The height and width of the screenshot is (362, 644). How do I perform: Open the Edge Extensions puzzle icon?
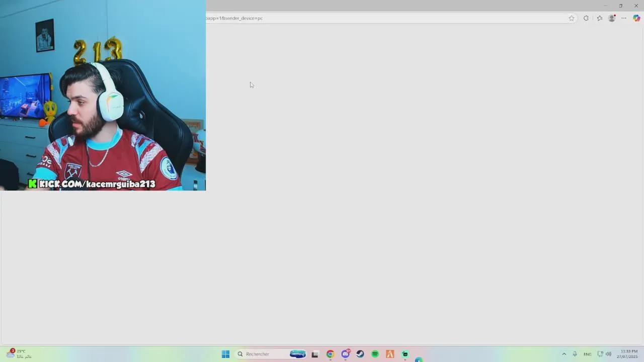coord(586,18)
